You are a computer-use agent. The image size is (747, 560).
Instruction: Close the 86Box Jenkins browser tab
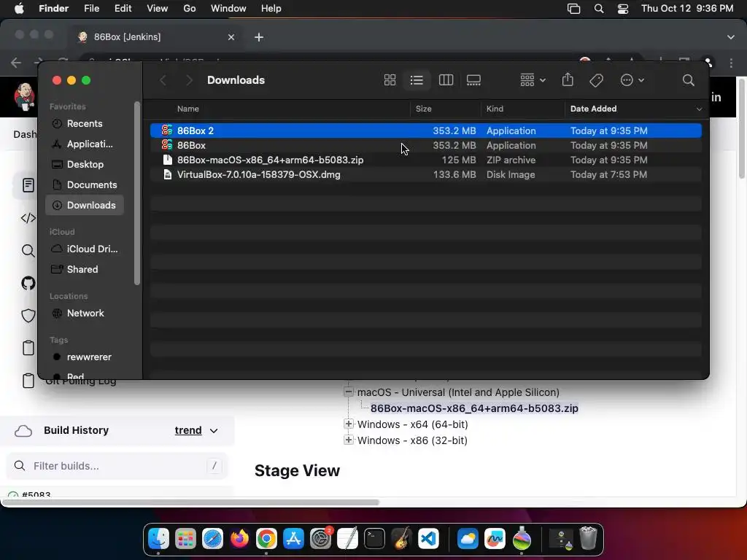tap(231, 37)
